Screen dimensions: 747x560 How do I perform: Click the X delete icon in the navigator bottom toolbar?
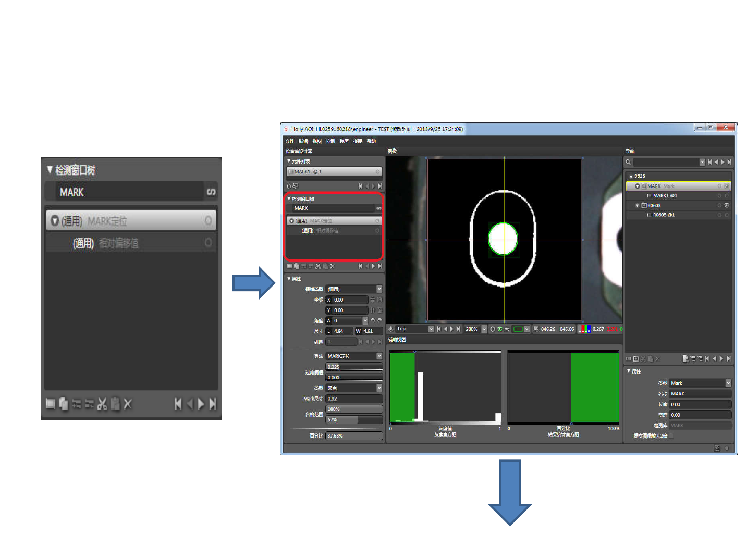pos(657,358)
